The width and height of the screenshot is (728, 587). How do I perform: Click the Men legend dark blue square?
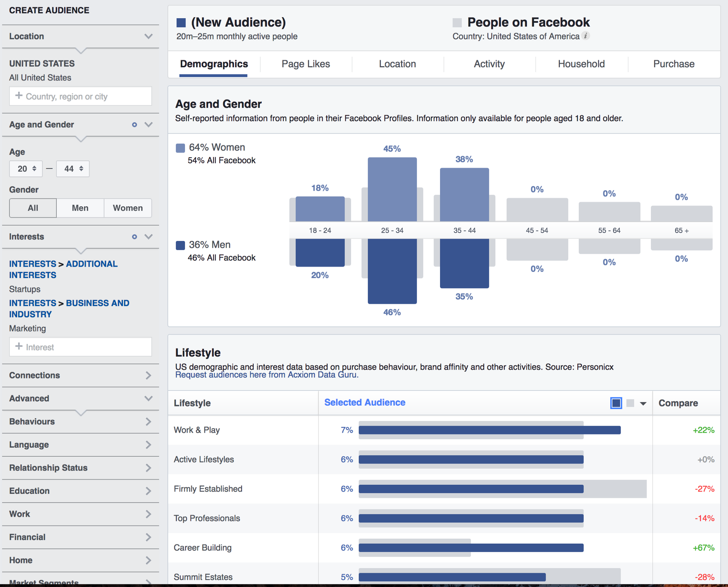[x=180, y=245]
